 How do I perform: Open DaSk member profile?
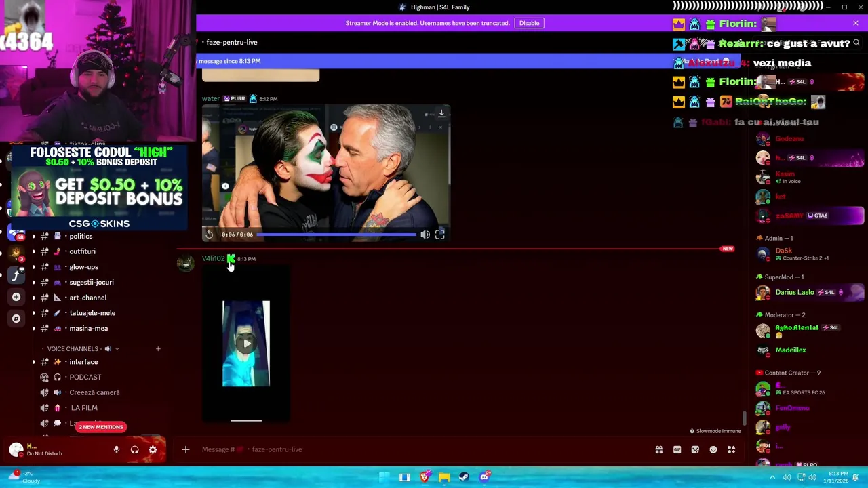point(808,254)
